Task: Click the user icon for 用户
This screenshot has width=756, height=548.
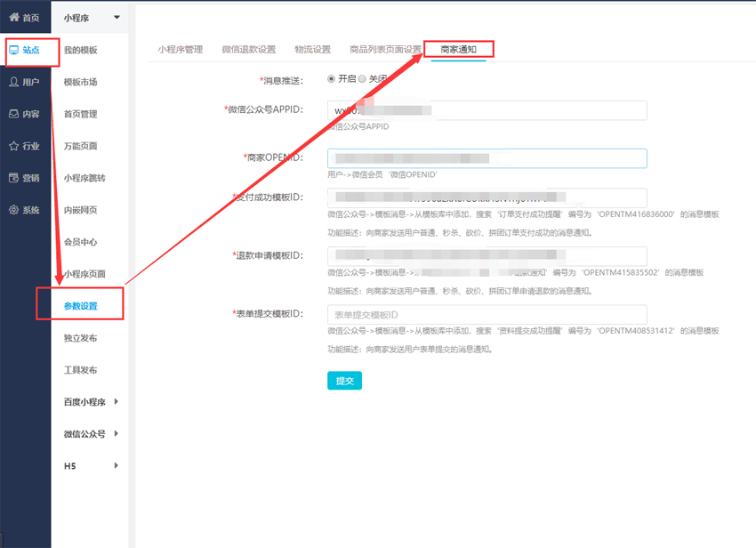Action: pyautogui.click(x=14, y=82)
